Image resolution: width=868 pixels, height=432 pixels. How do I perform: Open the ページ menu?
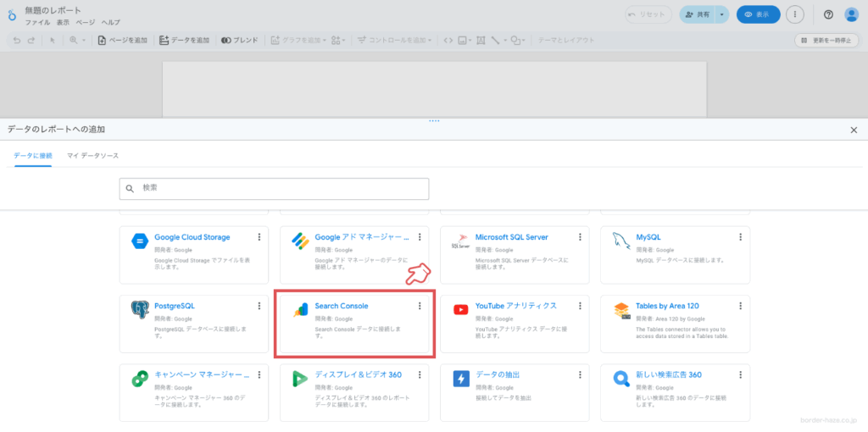pos(86,23)
